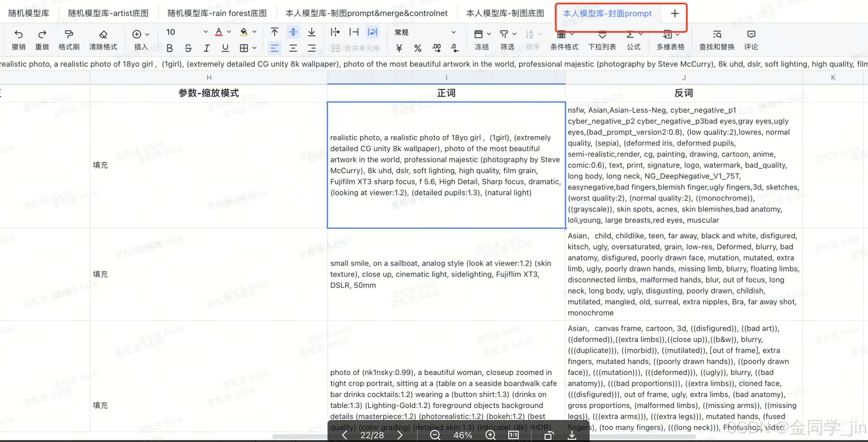This screenshot has height=442, width=868.
Task: Click the clear format (清除格式) eraser icon
Action: click(x=103, y=34)
